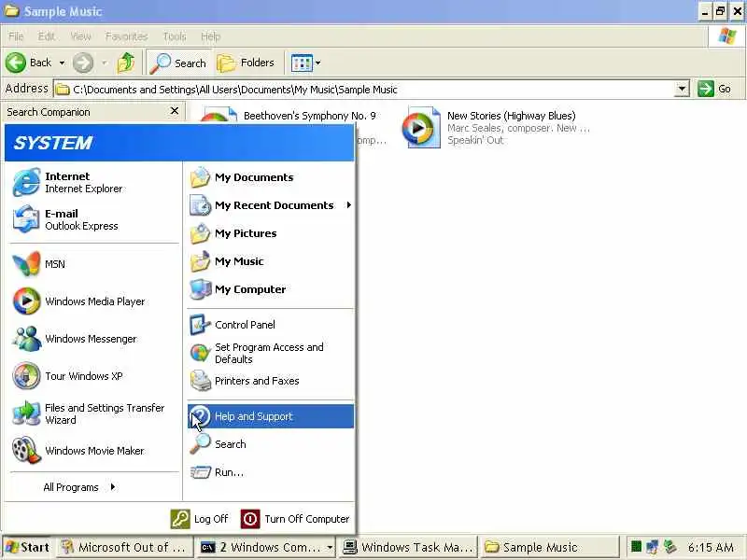The image size is (747, 560).
Task: Open Files and Settings Transfer Wizard
Action: point(93,413)
